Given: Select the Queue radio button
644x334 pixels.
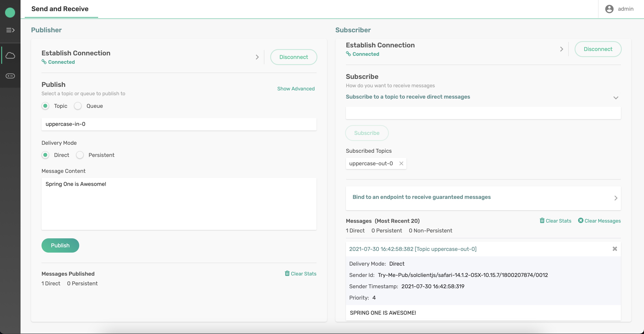Looking at the screenshot, I should [78, 106].
